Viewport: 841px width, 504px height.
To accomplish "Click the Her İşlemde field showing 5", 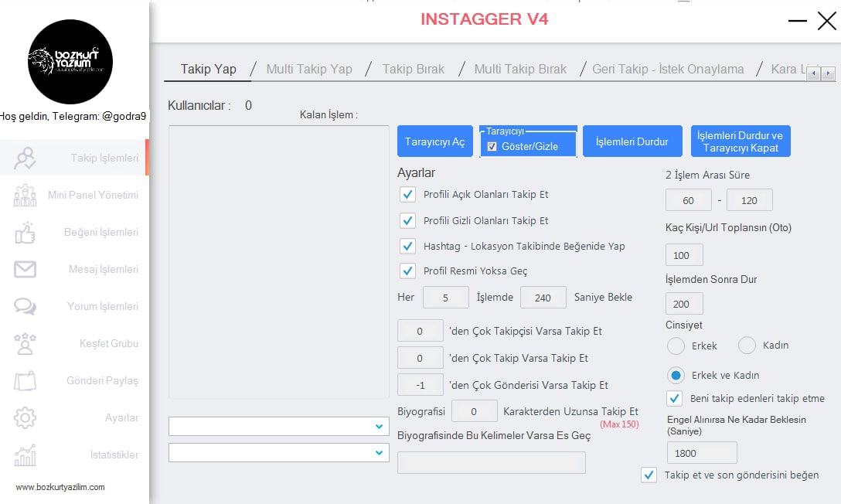I will [446, 298].
